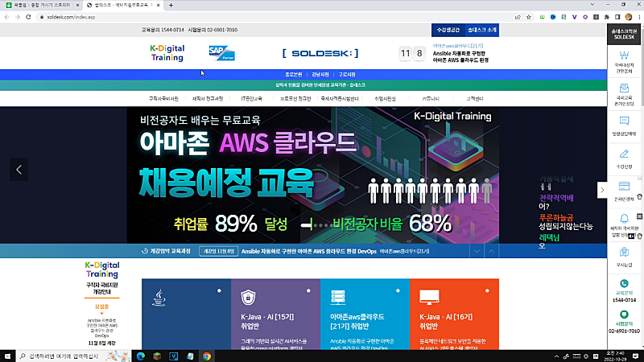Expand course ticker with down chevron
The height and width of the screenshot is (362, 644).
(477, 251)
